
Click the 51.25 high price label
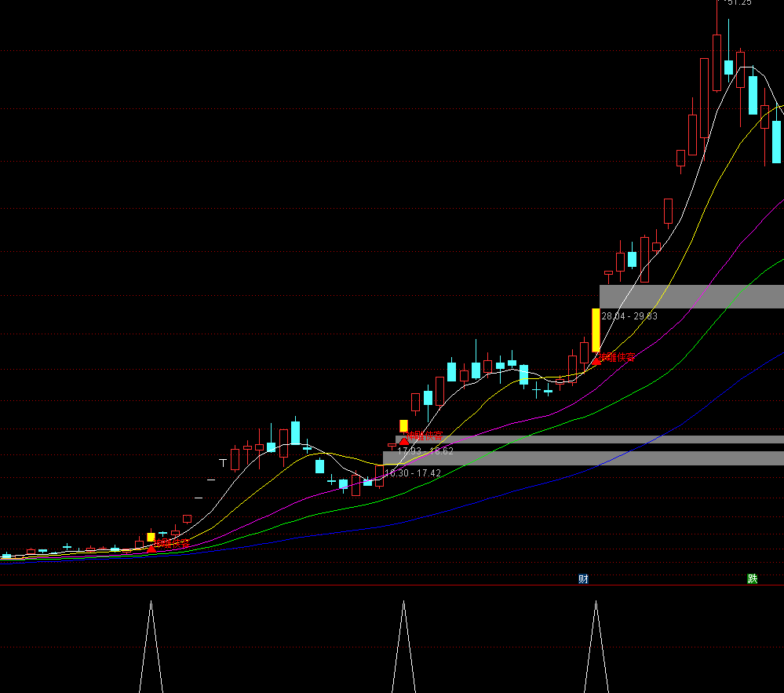click(x=738, y=3)
